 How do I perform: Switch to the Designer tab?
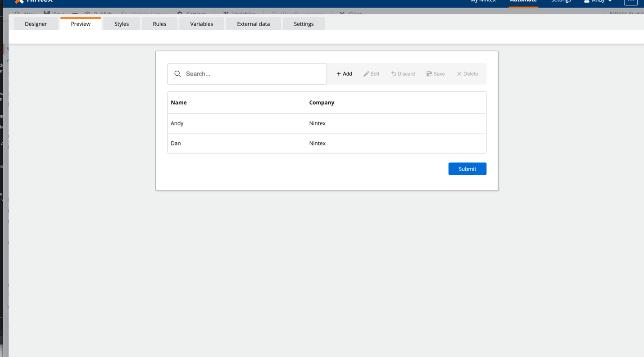click(x=36, y=24)
